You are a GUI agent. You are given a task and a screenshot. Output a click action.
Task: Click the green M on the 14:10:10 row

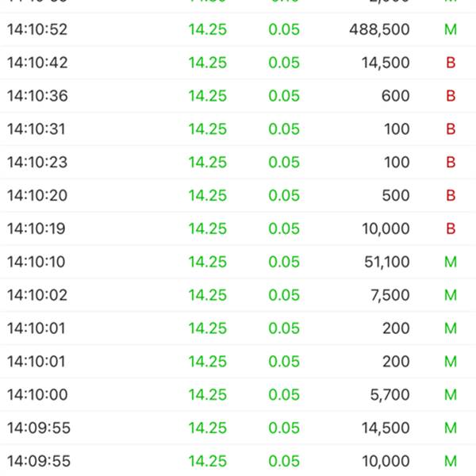(451, 262)
